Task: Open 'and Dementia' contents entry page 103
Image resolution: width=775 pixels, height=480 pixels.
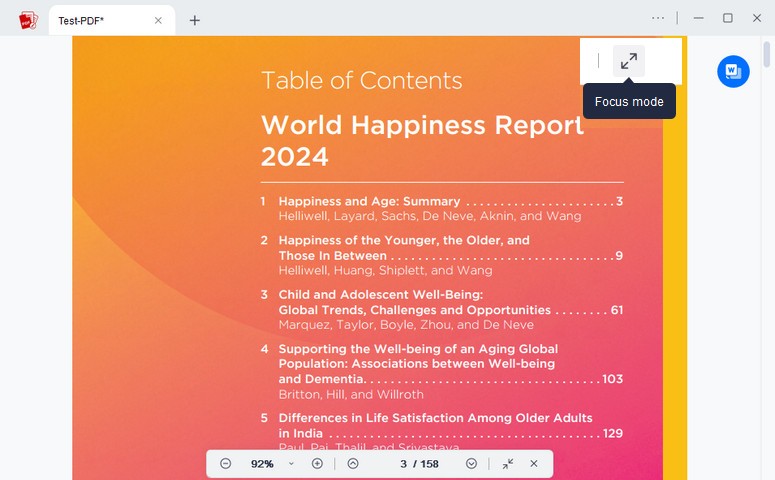Action: pos(323,379)
